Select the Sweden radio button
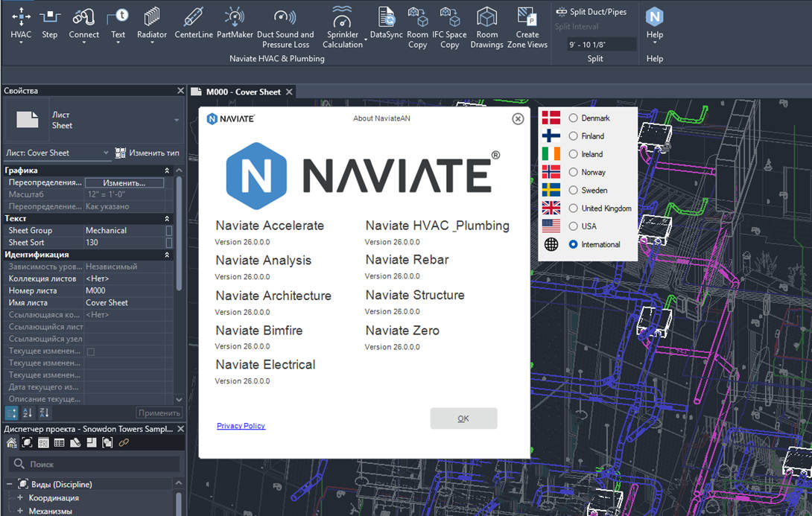 (574, 191)
